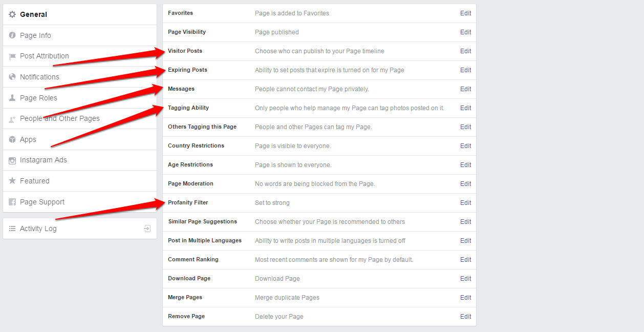The width and height of the screenshot is (644, 332).
Task: Click the Page Roles person icon
Action: (x=12, y=98)
